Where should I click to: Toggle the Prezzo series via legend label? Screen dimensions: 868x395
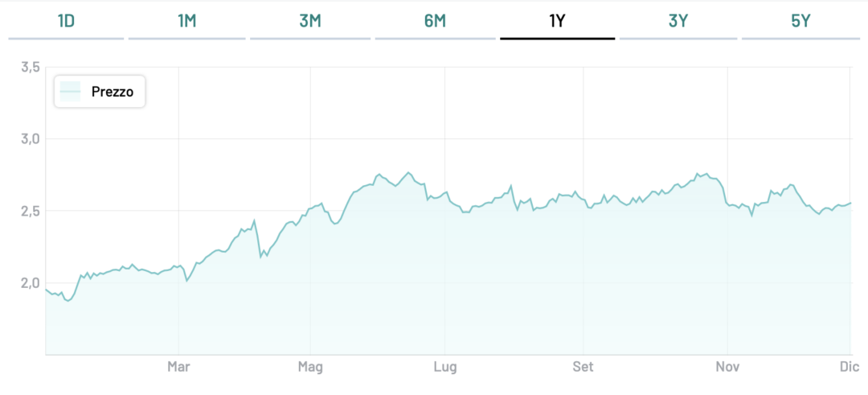click(113, 93)
